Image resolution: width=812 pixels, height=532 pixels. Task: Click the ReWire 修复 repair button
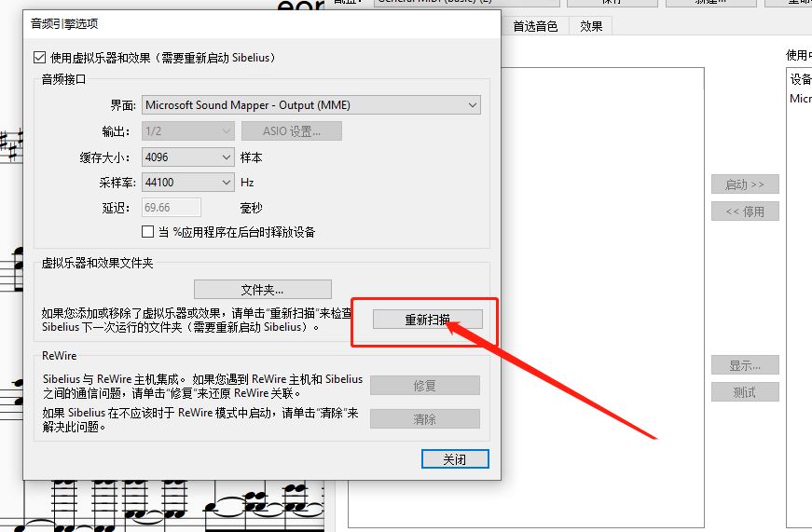coord(424,385)
